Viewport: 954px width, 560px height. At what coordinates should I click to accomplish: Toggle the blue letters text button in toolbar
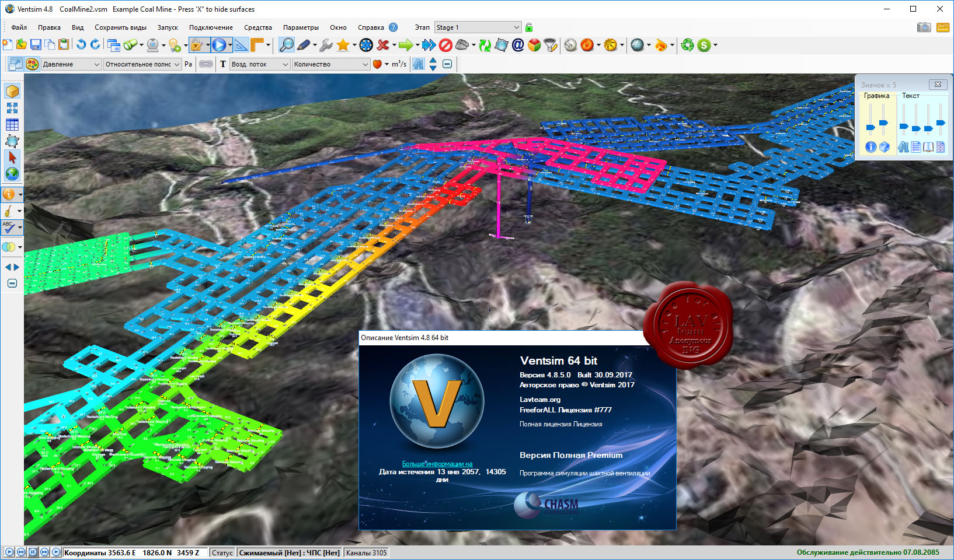pos(418,64)
